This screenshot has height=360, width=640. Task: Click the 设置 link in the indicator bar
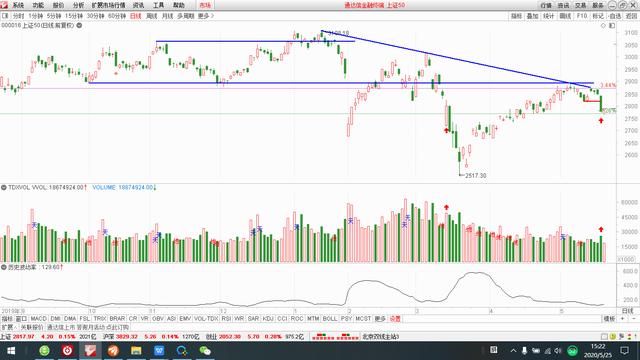pyautogui.click(x=395, y=318)
